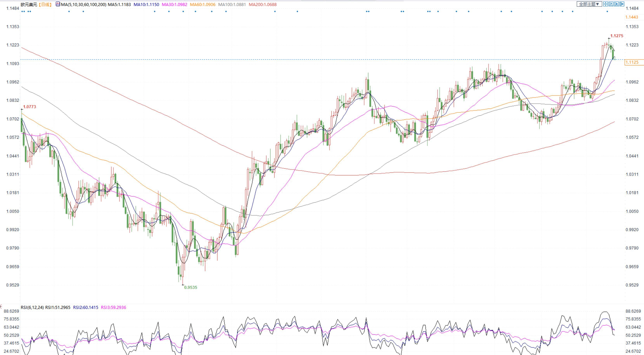Click the exit-arrow icon at top right
644x355 pixels.
[x=622, y=4]
